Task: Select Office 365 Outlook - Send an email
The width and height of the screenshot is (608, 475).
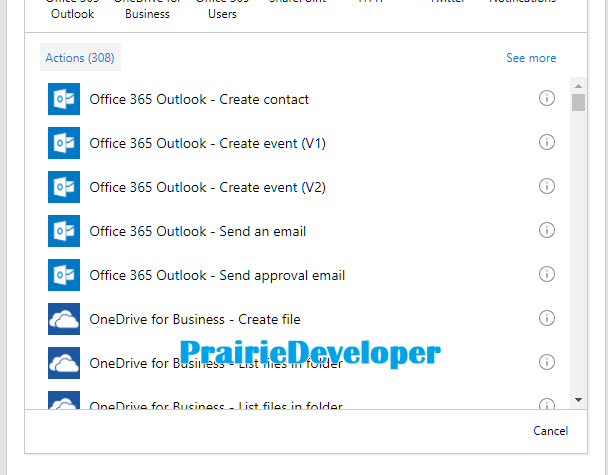Action: click(x=198, y=231)
